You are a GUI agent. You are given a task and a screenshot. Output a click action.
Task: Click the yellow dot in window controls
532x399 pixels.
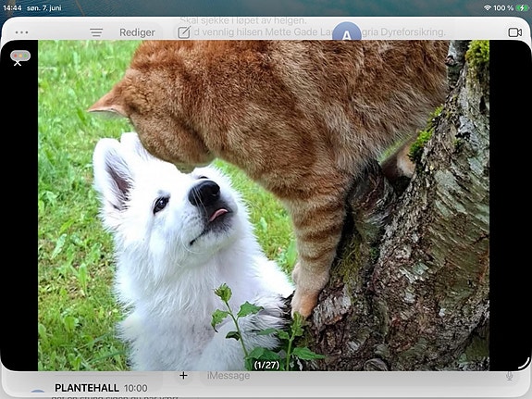click(20, 56)
